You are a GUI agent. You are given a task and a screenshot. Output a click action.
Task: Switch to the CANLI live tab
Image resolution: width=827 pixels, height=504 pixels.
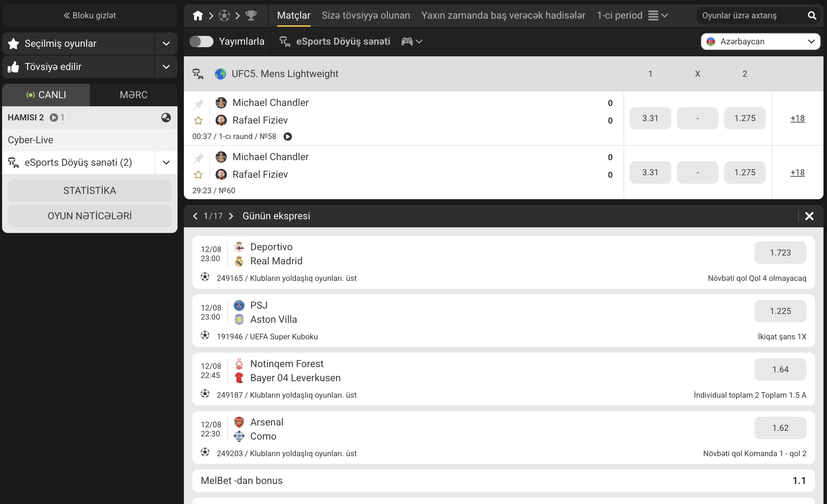click(x=46, y=95)
